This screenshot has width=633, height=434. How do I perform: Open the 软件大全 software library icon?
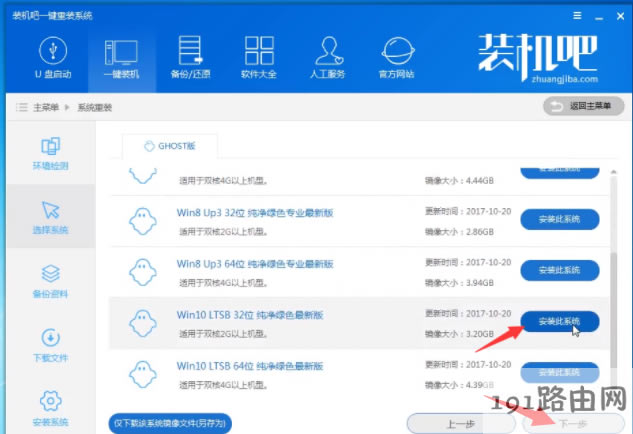pyautogui.click(x=258, y=58)
